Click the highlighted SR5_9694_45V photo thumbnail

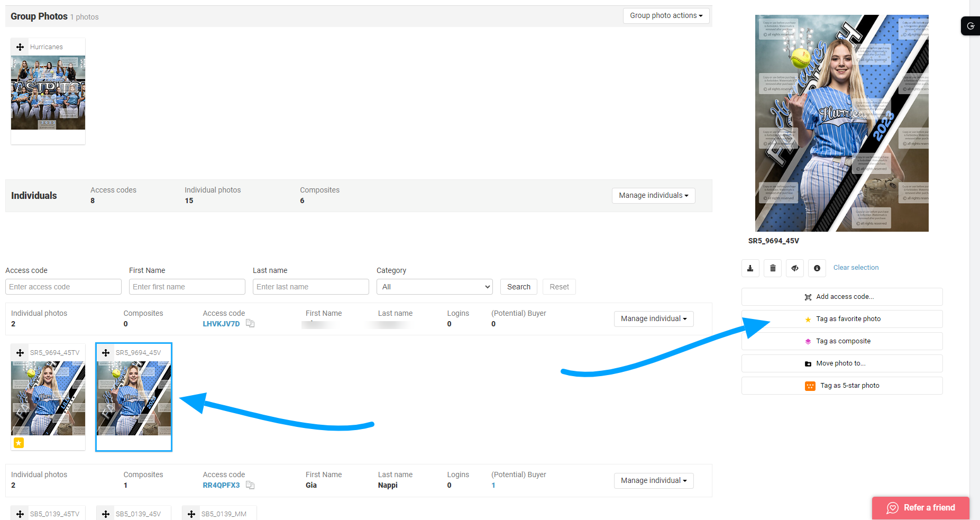click(x=134, y=398)
